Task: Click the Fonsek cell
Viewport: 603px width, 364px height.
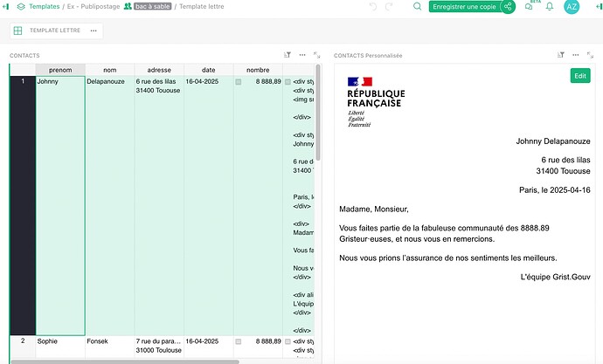Action: (x=109, y=347)
